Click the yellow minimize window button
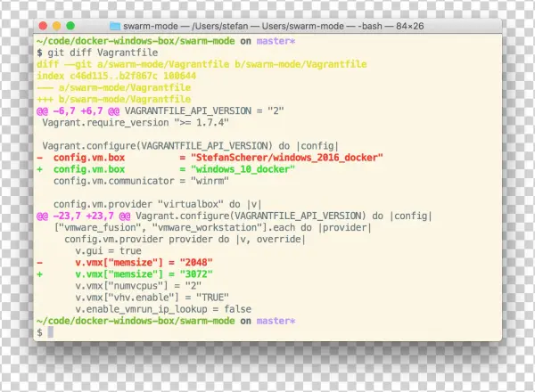 coord(57,26)
